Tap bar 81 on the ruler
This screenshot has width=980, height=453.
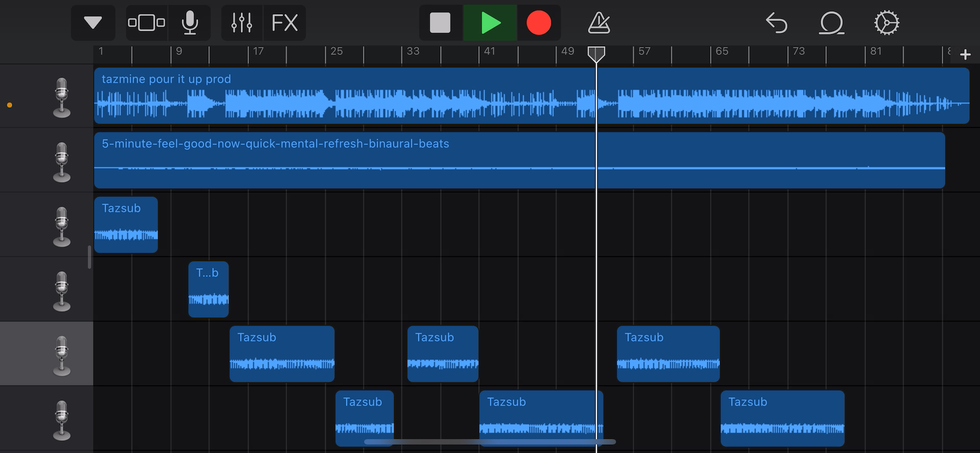[x=876, y=51]
